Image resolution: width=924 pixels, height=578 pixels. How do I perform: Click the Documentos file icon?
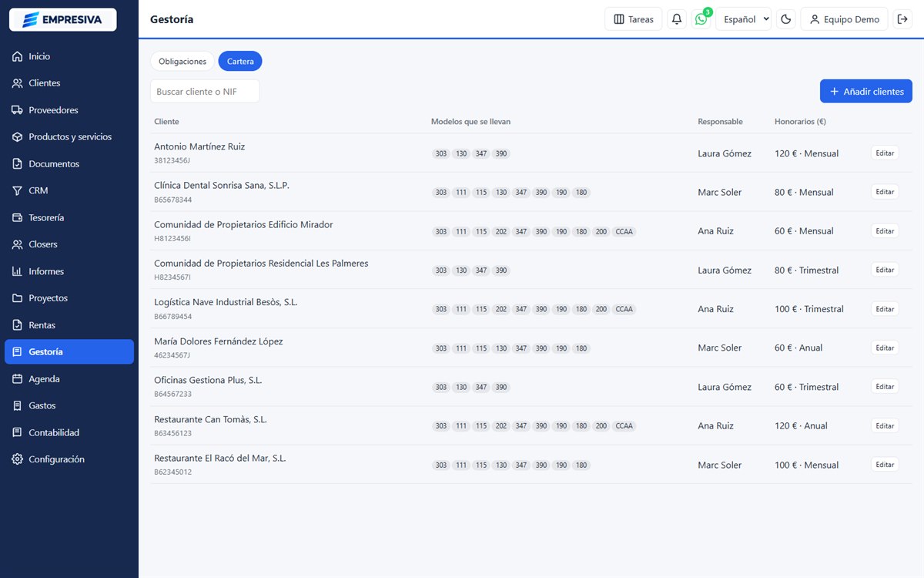pos(18,164)
